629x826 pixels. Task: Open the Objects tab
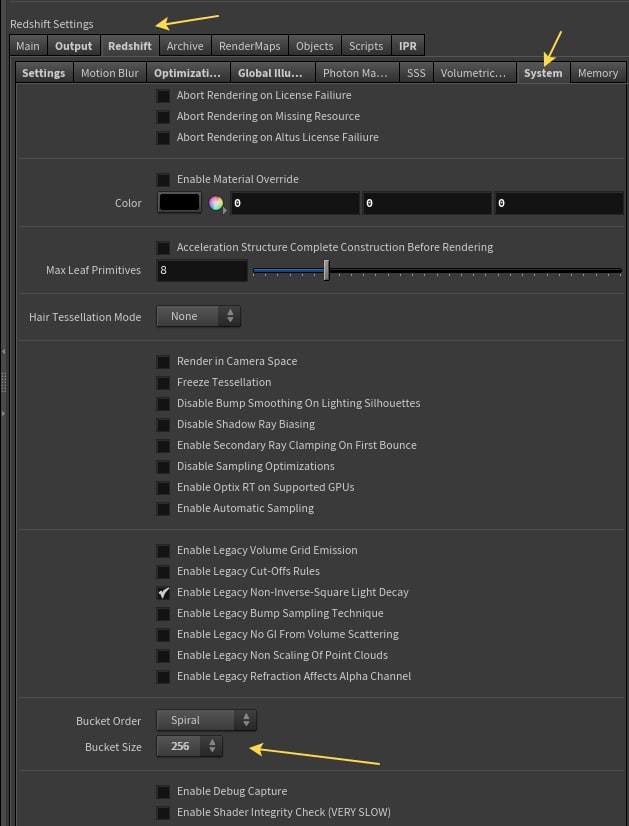tap(314, 46)
